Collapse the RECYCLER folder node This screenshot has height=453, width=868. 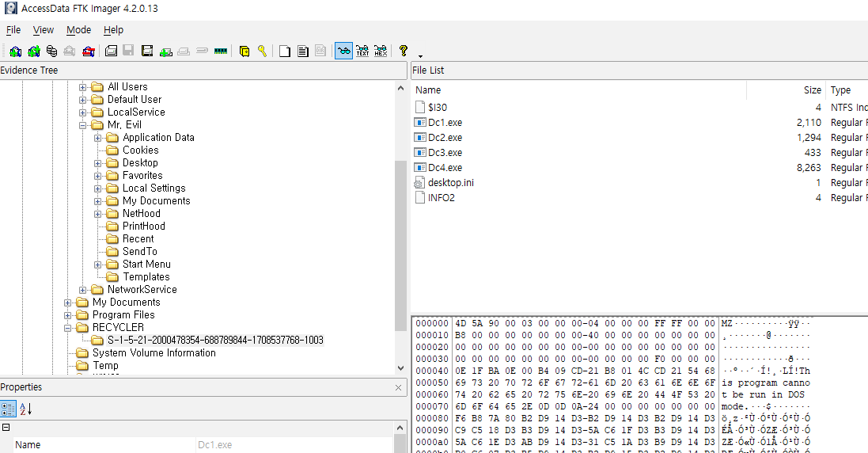click(x=67, y=328)
